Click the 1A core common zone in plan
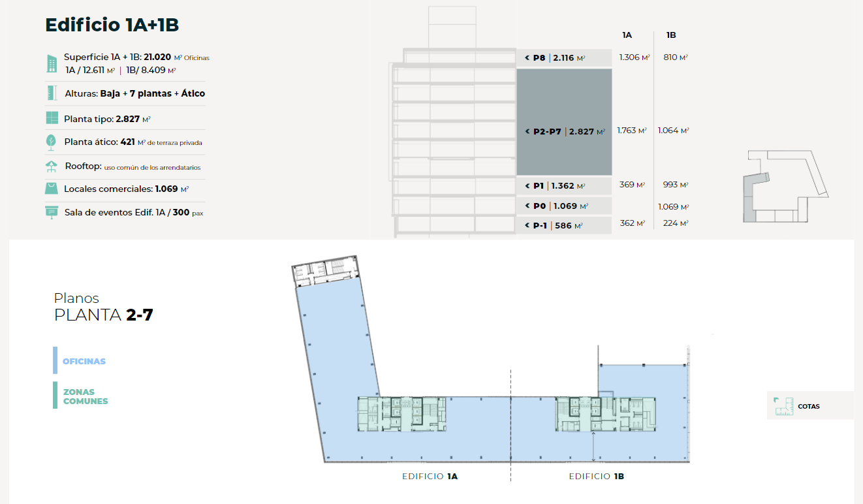 pyautogui.click(x=401, y=414)
